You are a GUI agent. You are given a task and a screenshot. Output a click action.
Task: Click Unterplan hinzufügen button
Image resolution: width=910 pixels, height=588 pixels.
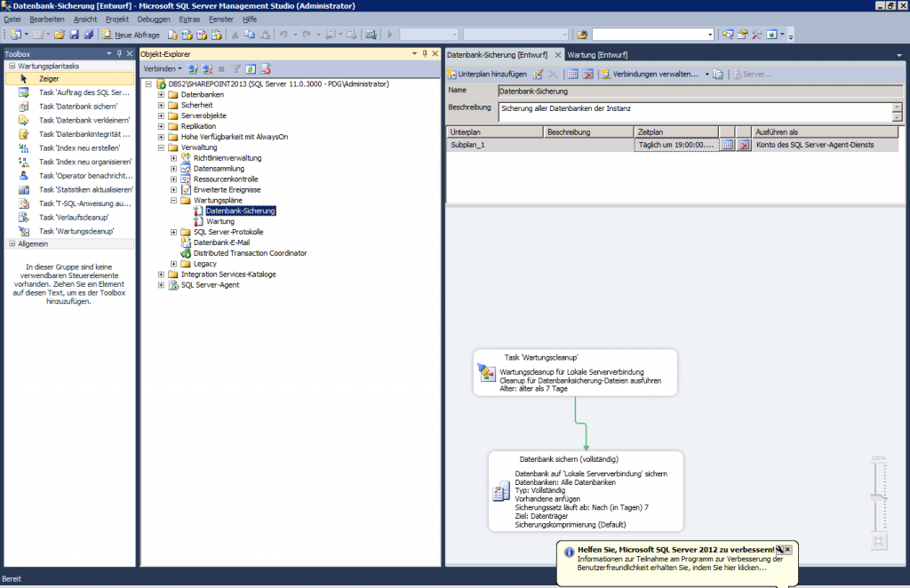pos(487,75)
